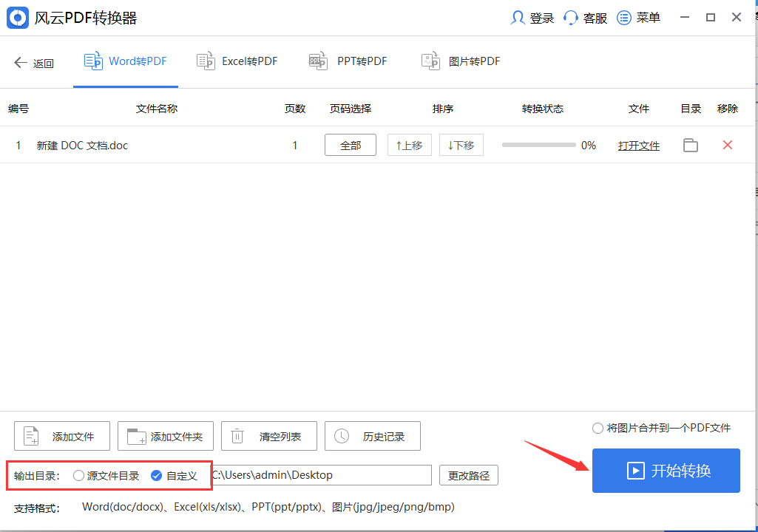
Task: Select the 自定义 output radio option
Action: click(156, 476)
